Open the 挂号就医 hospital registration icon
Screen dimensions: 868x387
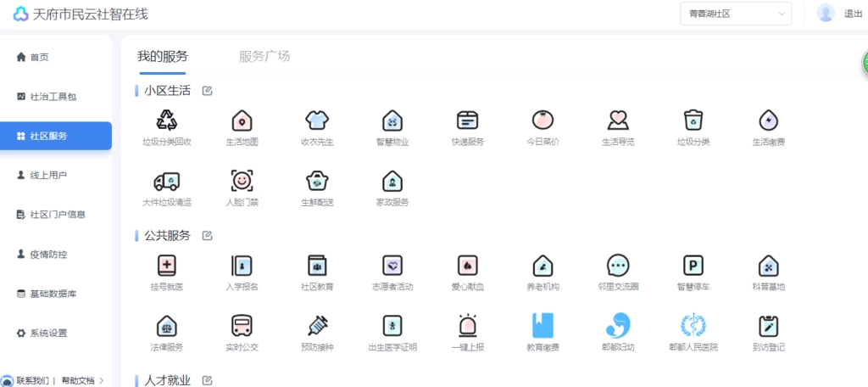coord(167,266)
